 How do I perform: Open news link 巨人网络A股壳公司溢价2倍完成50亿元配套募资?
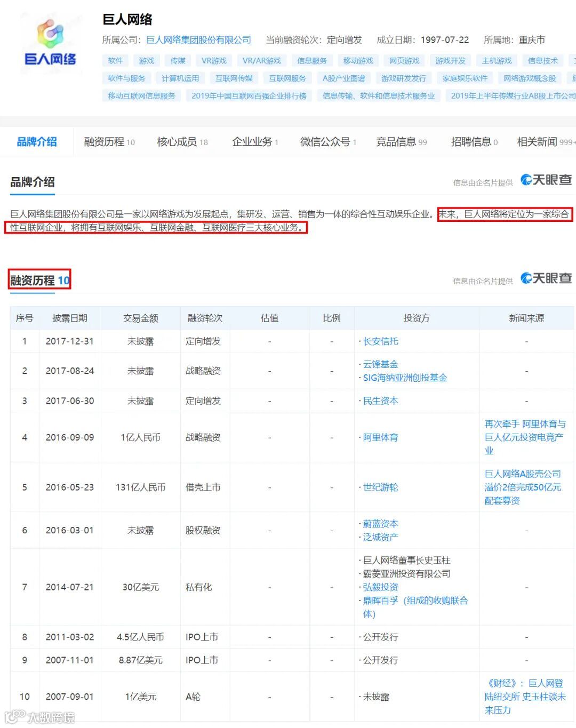pyautogui.click(x=523, y=487)
